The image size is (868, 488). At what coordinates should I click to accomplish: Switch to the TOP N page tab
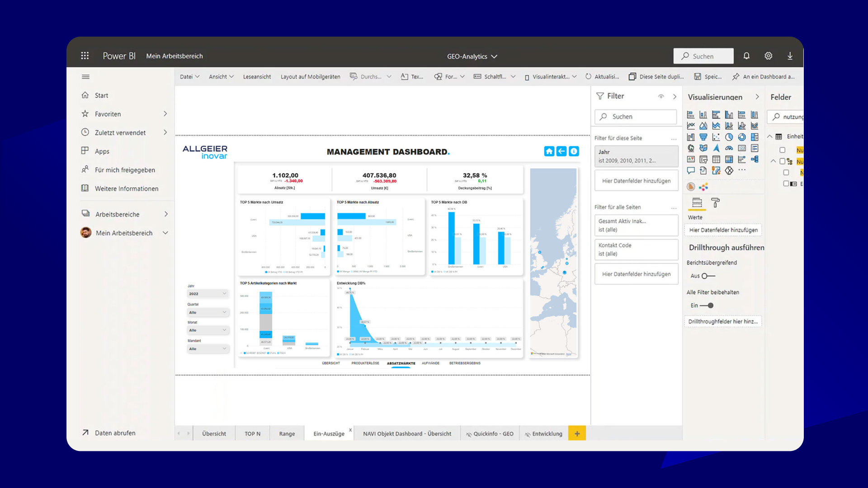tap(252, 434)
